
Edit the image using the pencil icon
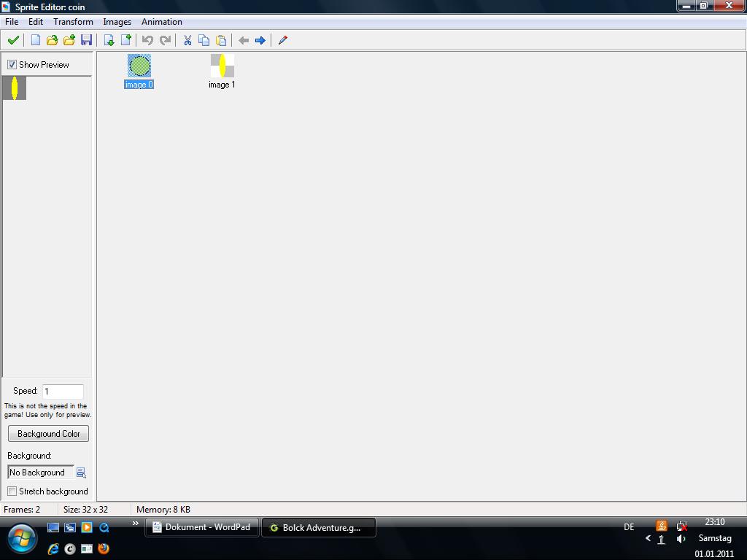pyautogui.click(x=283, y=40)
